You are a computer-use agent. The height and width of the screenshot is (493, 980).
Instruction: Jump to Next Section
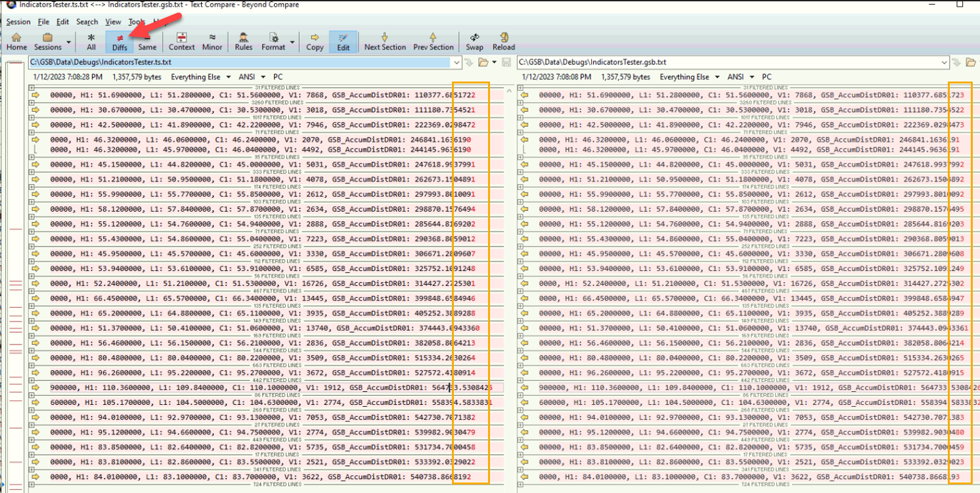coord(385,41)
